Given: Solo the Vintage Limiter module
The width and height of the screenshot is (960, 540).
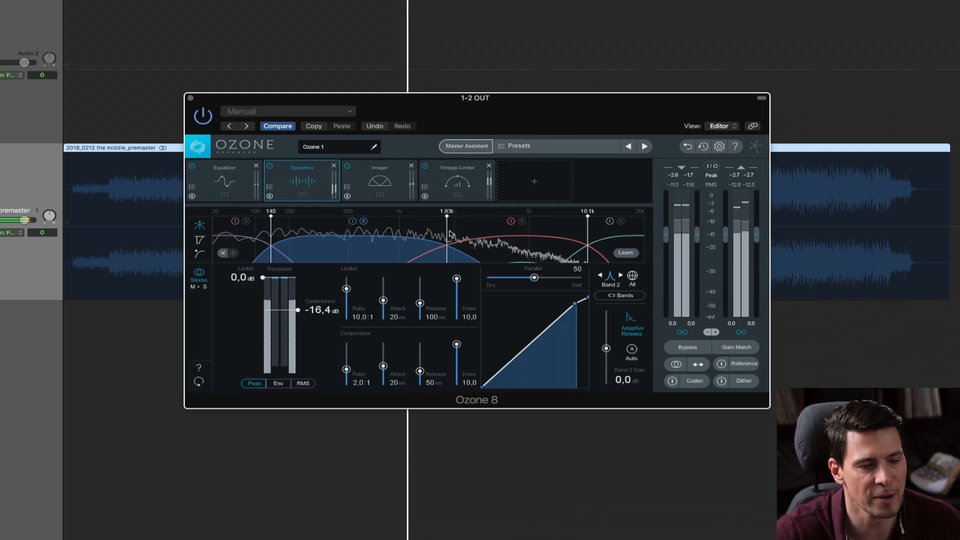Looking at the screenshot, I should [x=425, y=197].
